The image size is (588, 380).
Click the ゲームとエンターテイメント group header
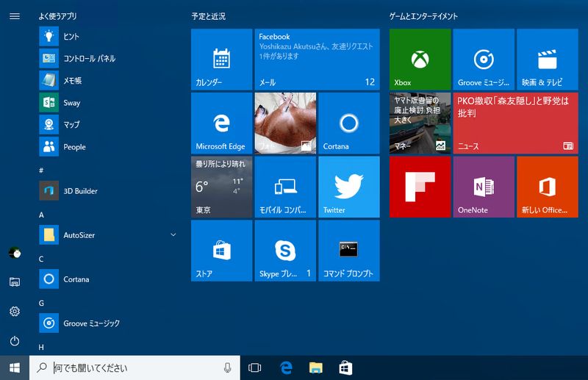tap(423, 16)
